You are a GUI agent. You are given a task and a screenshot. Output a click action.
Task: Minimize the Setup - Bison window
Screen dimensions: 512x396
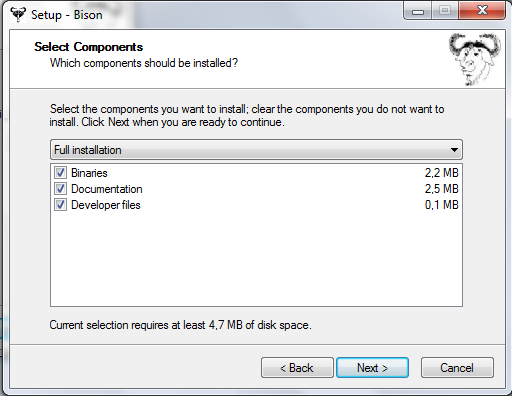point(418,11)
